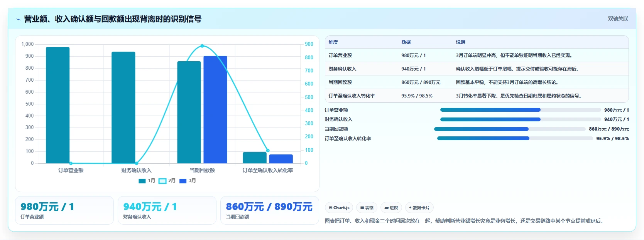Click the line peak point above 当期回款额

point(202,46)
